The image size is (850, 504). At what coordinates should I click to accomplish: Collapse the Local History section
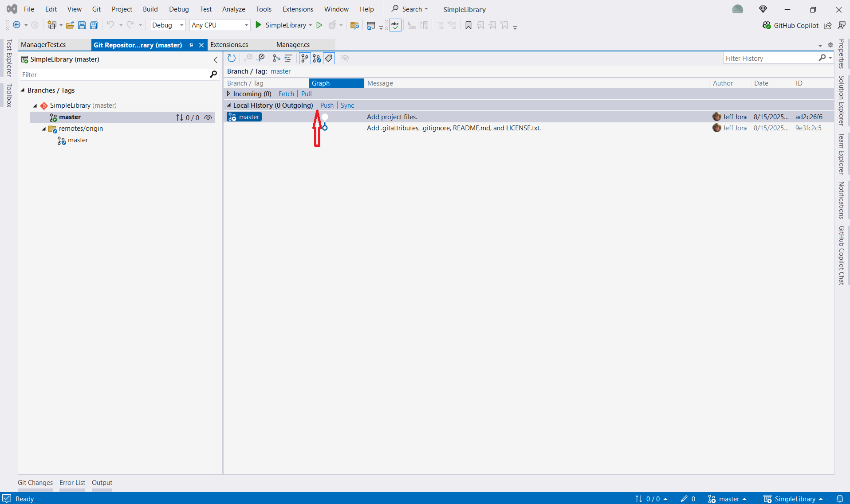pyautogui.click(x=229, y=105)
